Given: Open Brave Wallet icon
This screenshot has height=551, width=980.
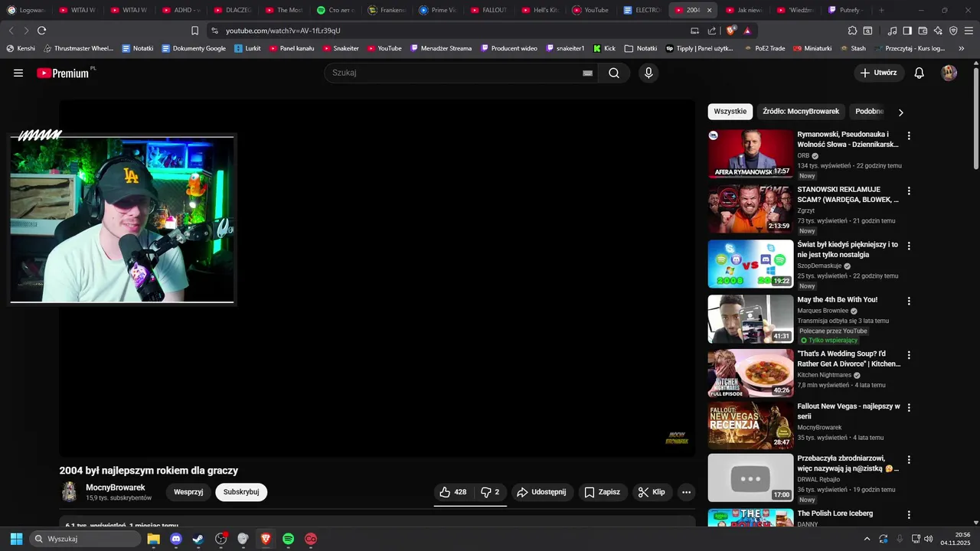Looking at the screenshot, I should click(x=923, y=31).
